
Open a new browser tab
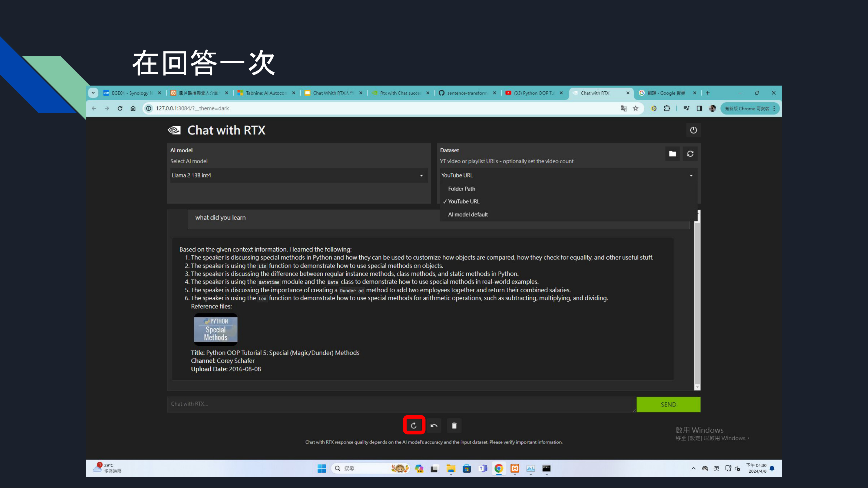pyautogui.click(x=708, y=93)
